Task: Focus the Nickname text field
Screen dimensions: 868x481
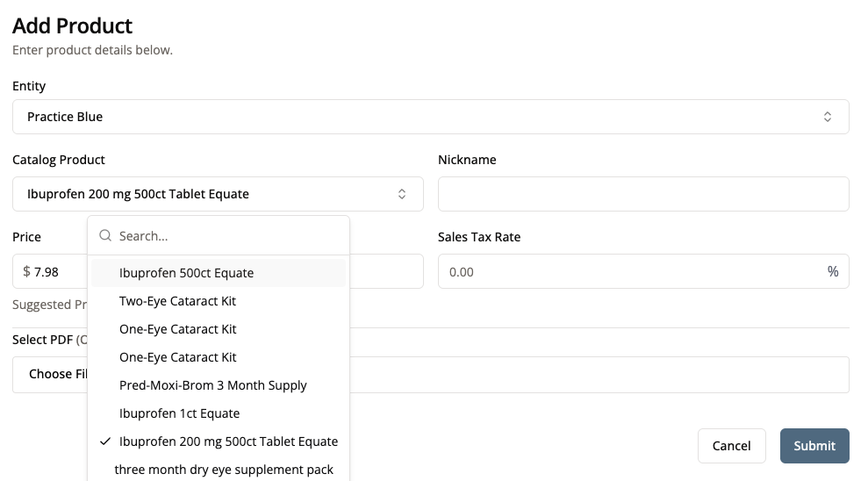Action: [642, 194]
